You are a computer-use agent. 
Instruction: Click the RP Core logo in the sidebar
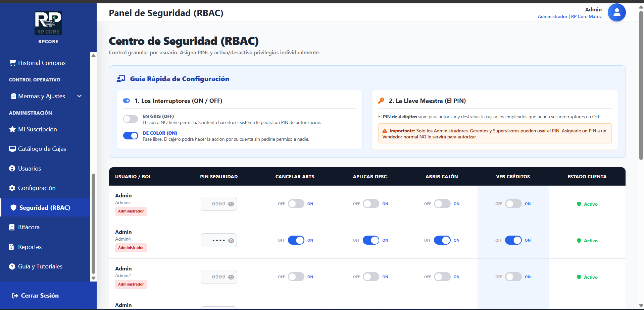click(x=48, y=23)
